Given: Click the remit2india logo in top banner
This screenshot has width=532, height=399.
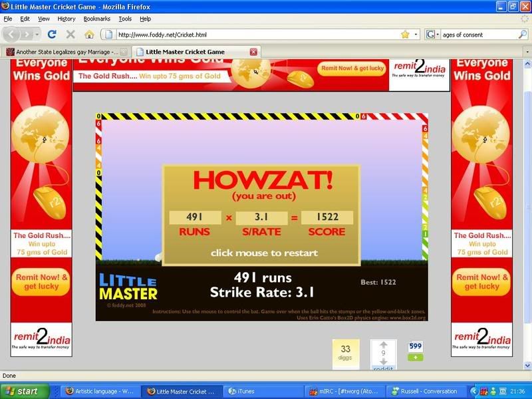Looking at the screenshot, I should [x=420, y=69].
